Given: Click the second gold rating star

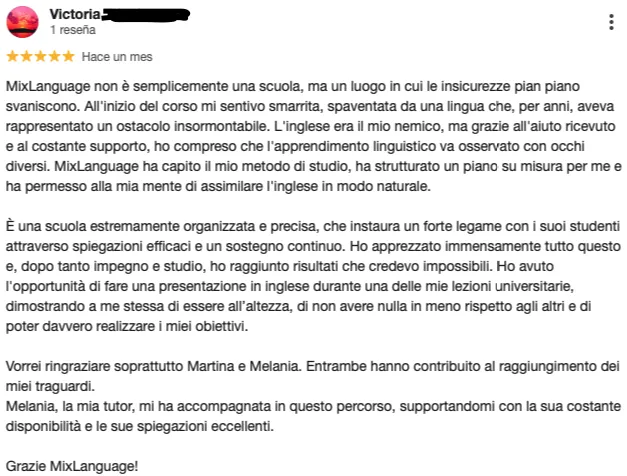Looking at the screenshot, I should click(26, 56).
